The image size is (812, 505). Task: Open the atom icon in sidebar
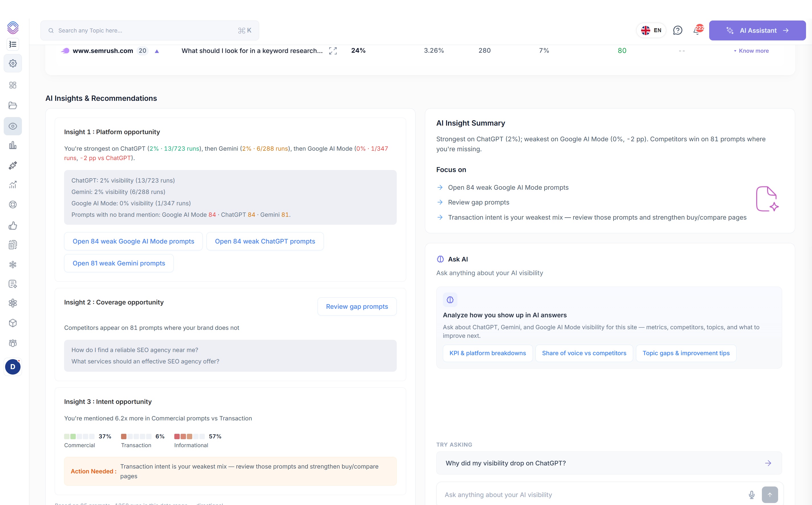(x=13, y=303)
